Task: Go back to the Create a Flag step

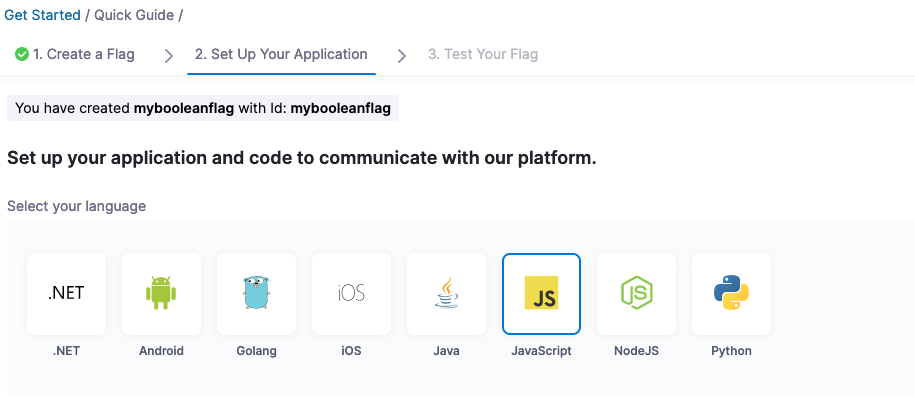Action: click(x=83, y=54)
